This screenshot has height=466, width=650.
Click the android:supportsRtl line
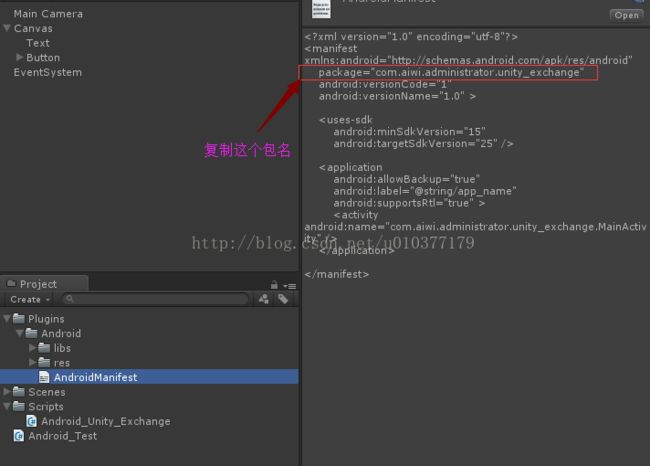409,203
